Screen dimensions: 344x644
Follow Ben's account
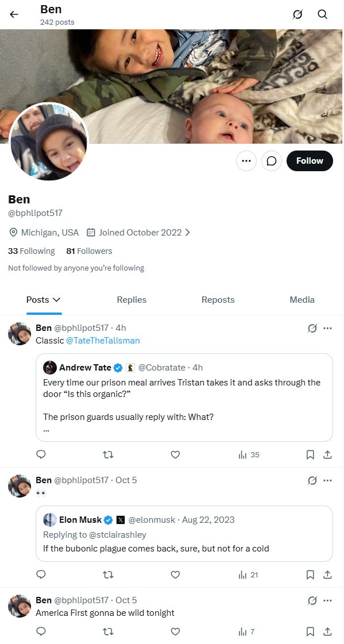coord(310,161)
